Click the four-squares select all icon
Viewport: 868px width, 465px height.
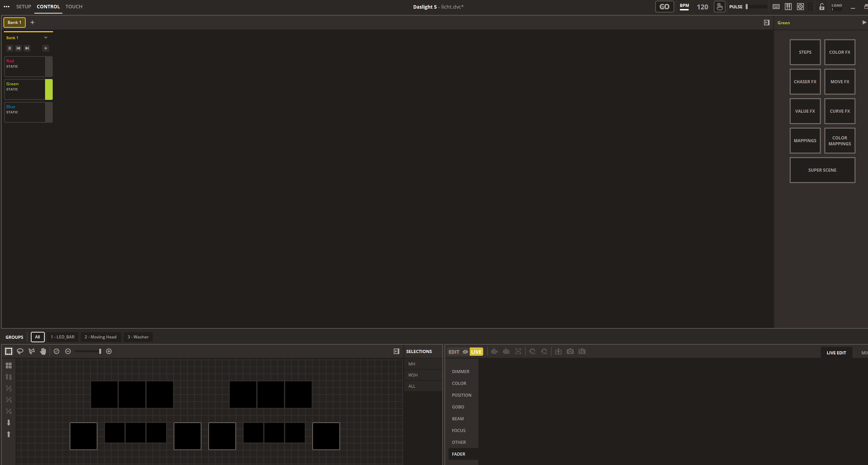[9, 365]
